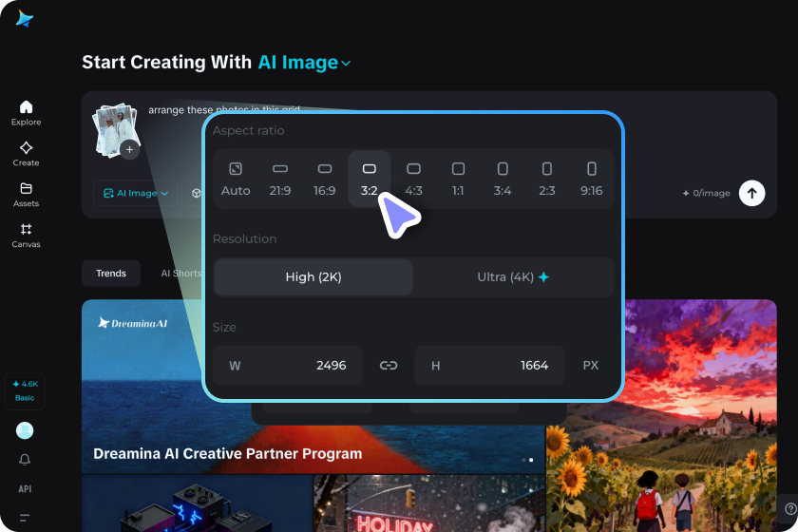The width and height of the screenshot is (798, 532).
Task: Click the Dreamina logo icon
Action: tap(24, 19)
